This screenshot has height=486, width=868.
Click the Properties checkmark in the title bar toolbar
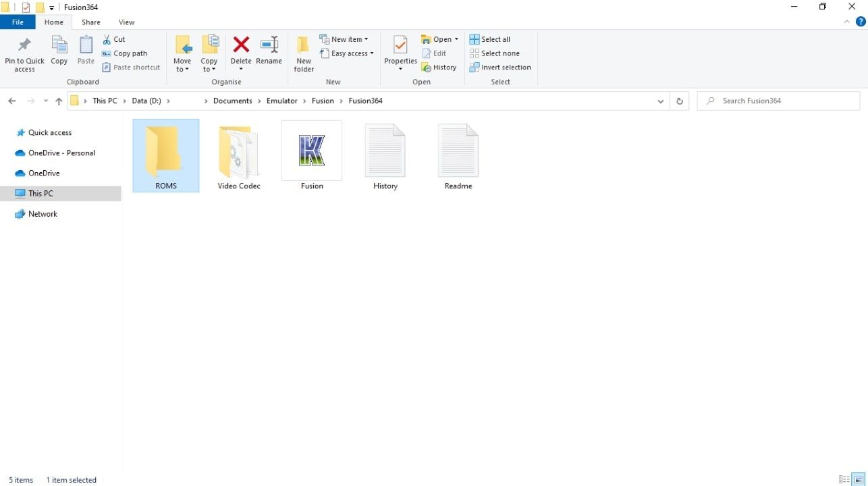26,7
